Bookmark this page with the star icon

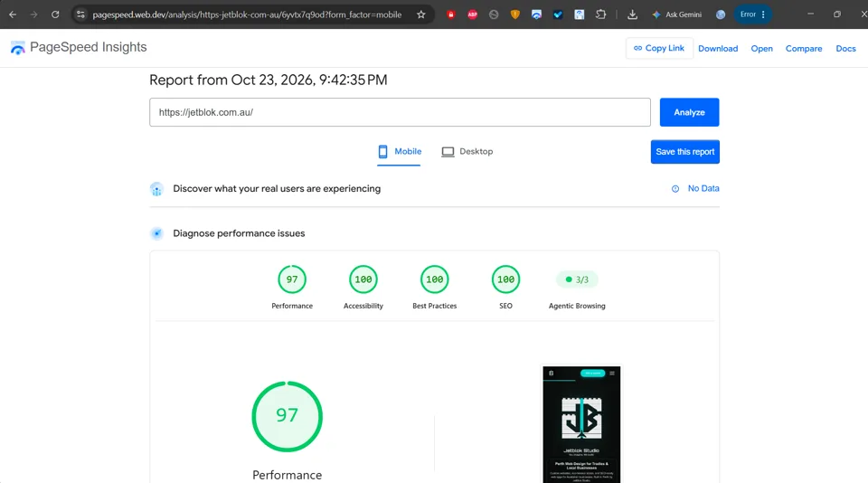(421, 14)
